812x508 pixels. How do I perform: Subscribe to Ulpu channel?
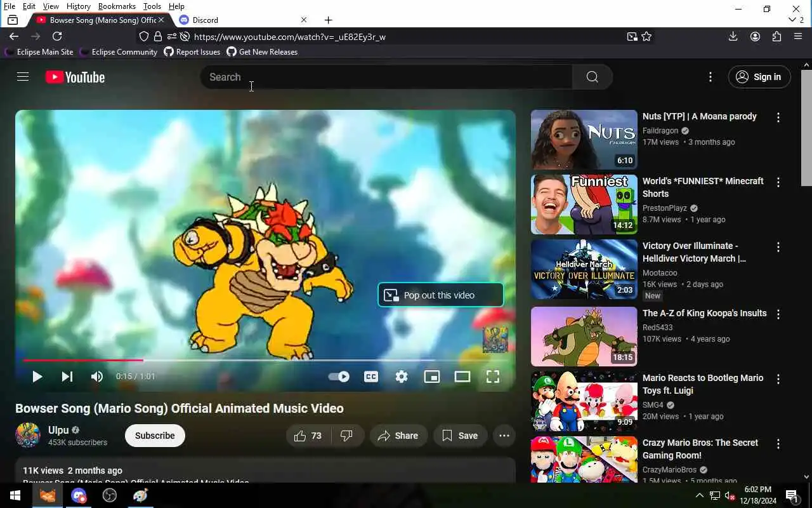coord(155,436)
